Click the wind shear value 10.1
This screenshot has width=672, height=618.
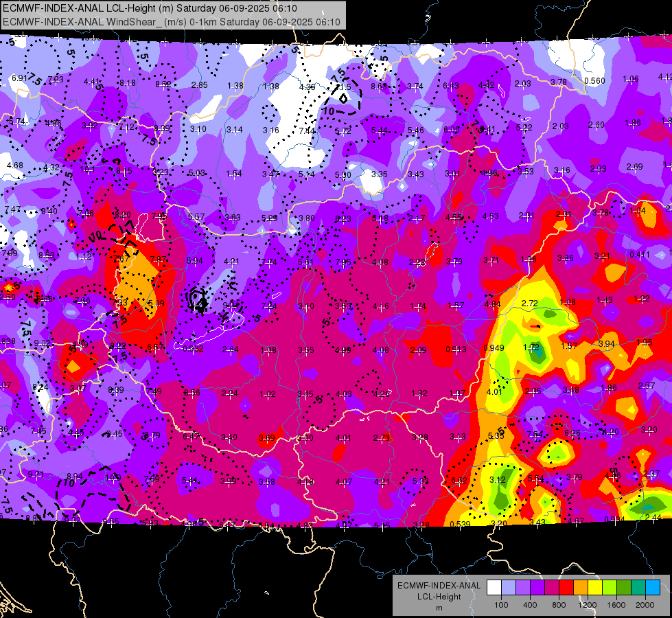coord(87,170)
